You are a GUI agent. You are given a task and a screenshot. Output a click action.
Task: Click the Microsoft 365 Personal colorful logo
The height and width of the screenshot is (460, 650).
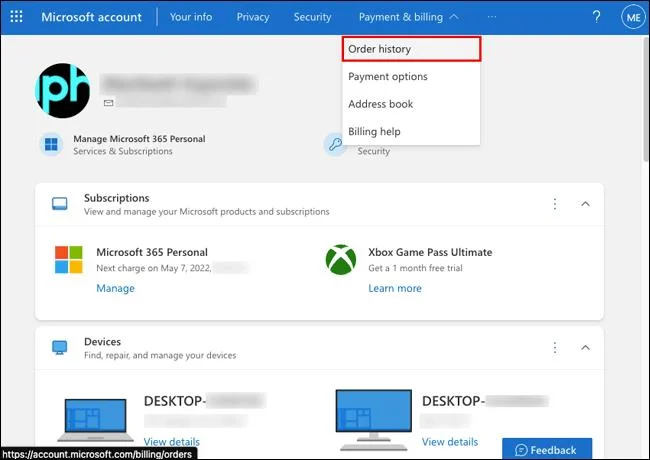(68, 259)
